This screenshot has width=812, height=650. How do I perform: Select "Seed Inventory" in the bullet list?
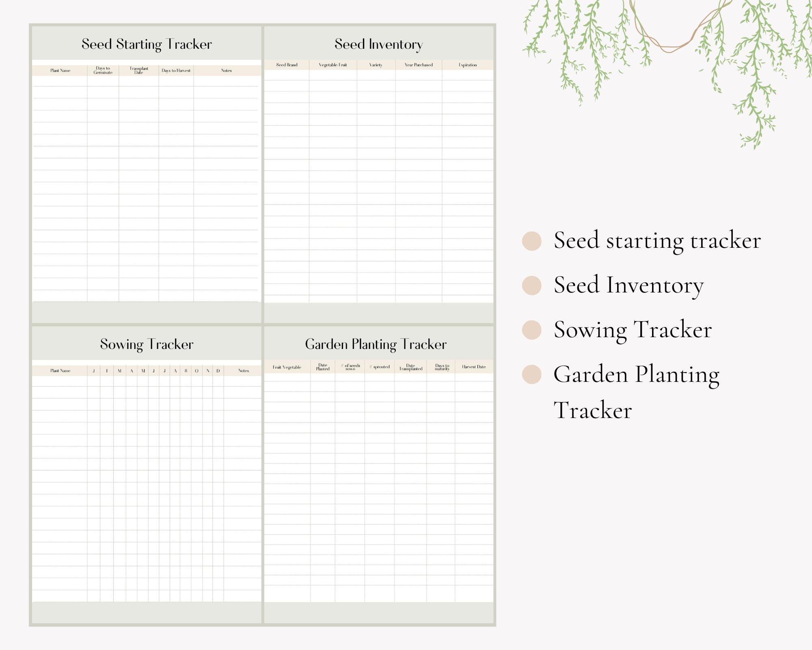pos(628,286)
